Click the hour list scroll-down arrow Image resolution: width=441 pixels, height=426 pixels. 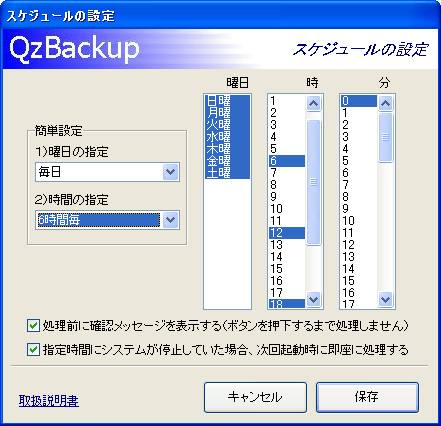coord(313,299)
